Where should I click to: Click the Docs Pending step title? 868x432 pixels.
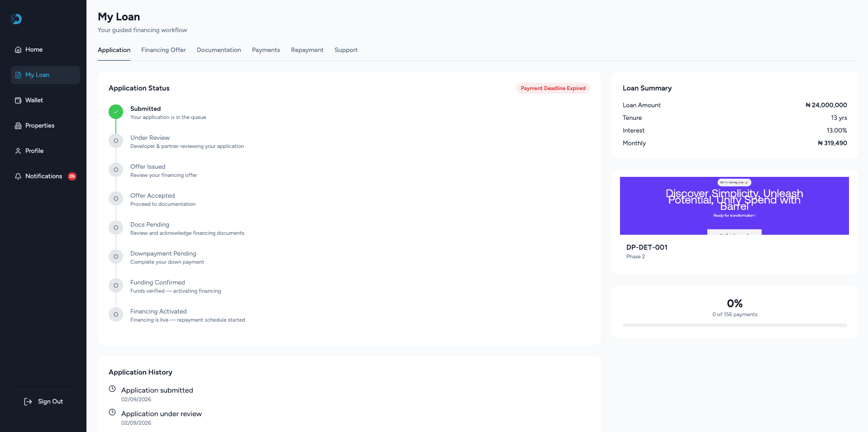[150, 224]
